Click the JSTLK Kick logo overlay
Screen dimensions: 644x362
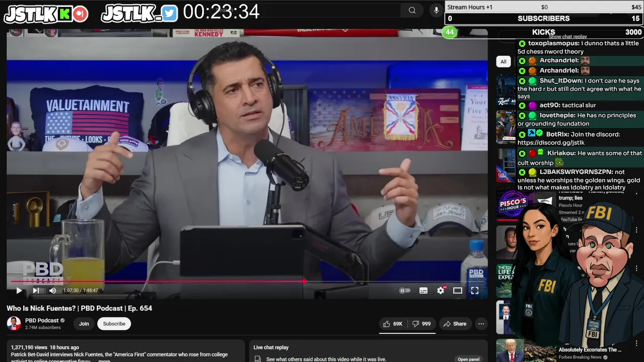[x=45, y=14]
